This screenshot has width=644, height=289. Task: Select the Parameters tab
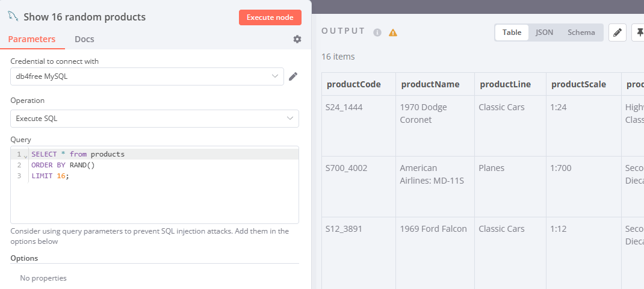(32, 39)
